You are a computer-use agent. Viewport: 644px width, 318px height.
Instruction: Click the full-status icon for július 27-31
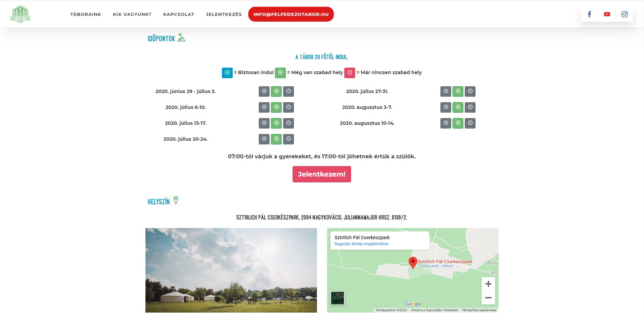pyautogui.click(x=470, y=91)
